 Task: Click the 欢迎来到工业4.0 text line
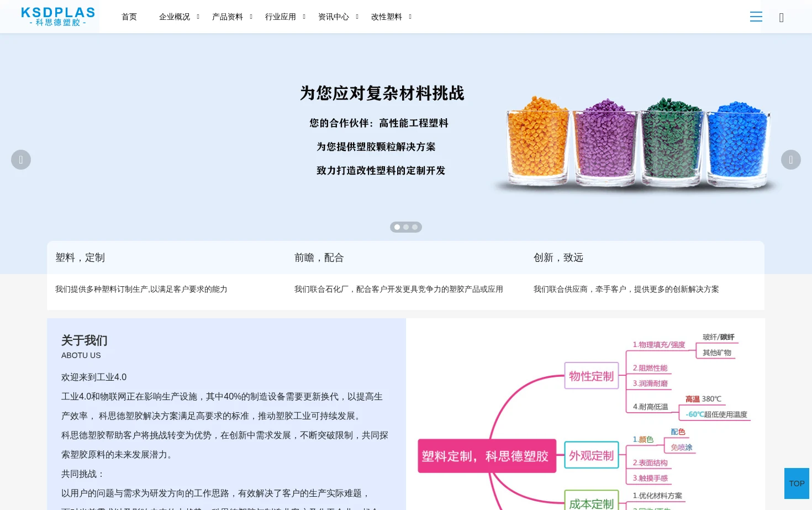[x=94, y=377]
